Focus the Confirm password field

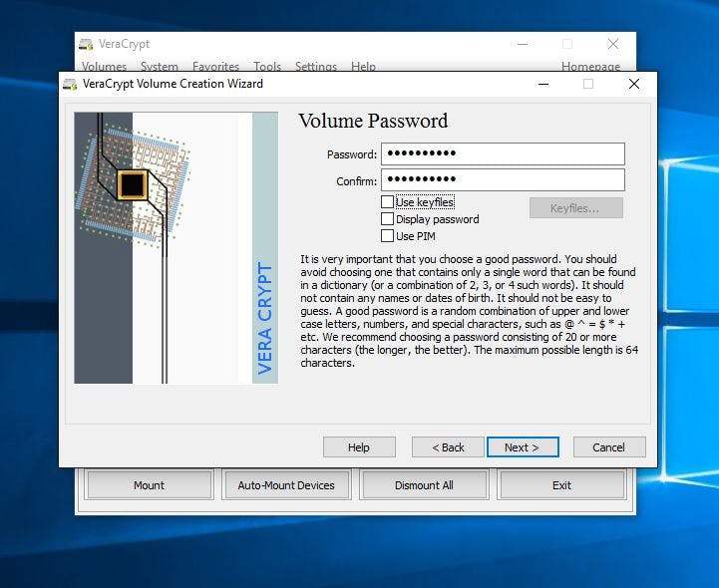click(x=503, y=179)
